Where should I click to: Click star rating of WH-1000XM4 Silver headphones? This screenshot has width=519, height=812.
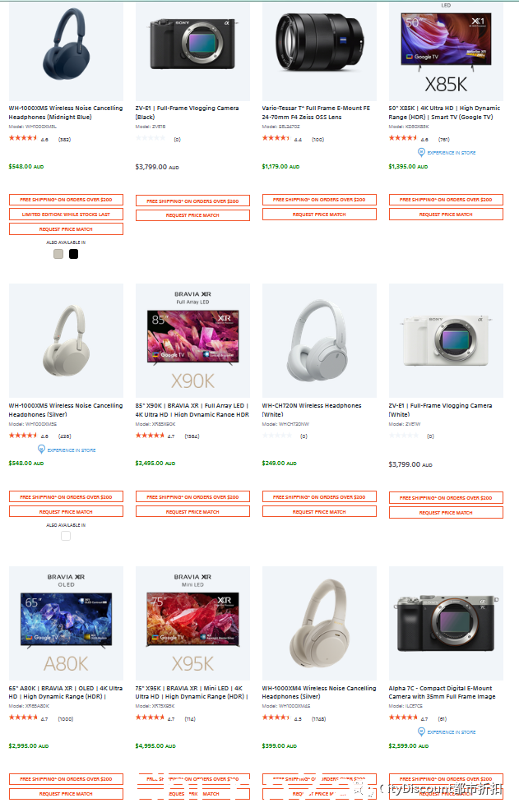(276, 717)
